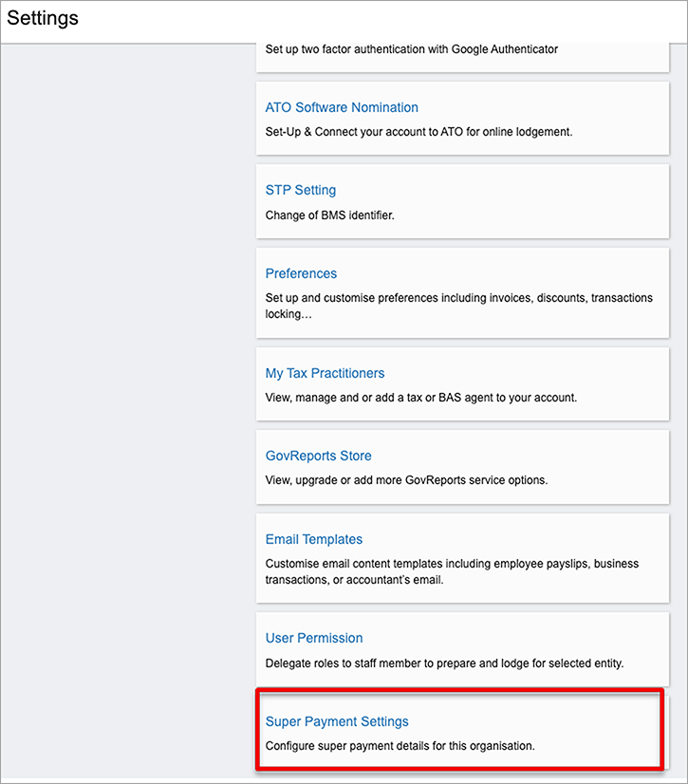The width and height of the screenshot is (688, 784).
Task: Click the tax or BAS agent description
Action: click(x=421, y=398)
